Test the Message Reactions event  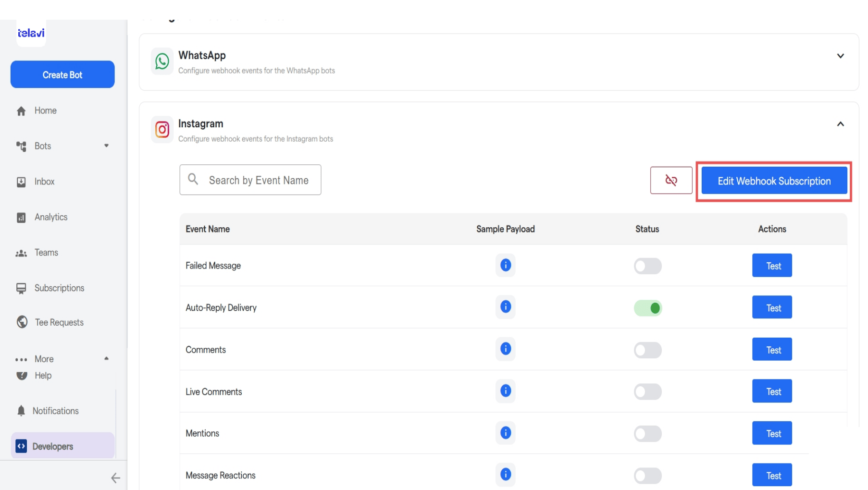pyautogui.click(x=772, y=475)
